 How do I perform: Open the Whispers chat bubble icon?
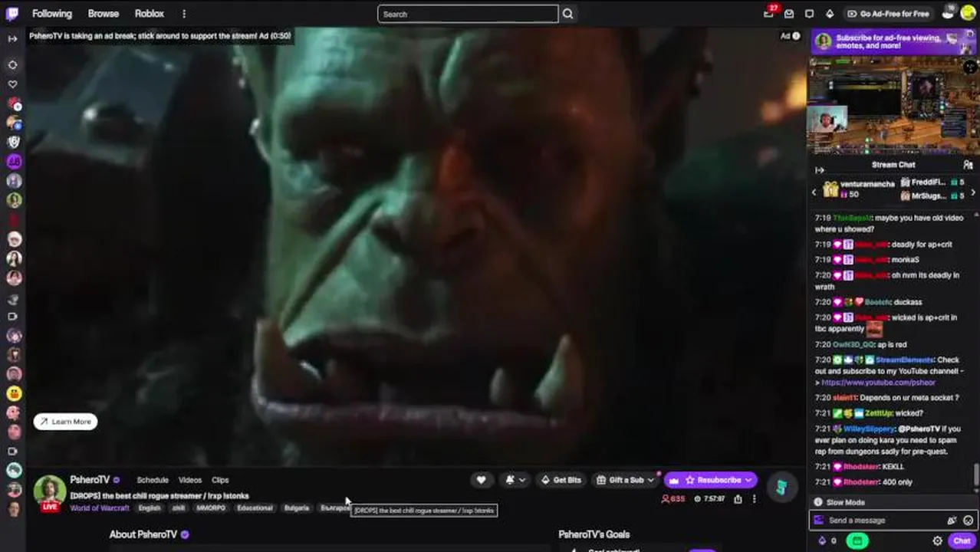[x=809, y=14]
